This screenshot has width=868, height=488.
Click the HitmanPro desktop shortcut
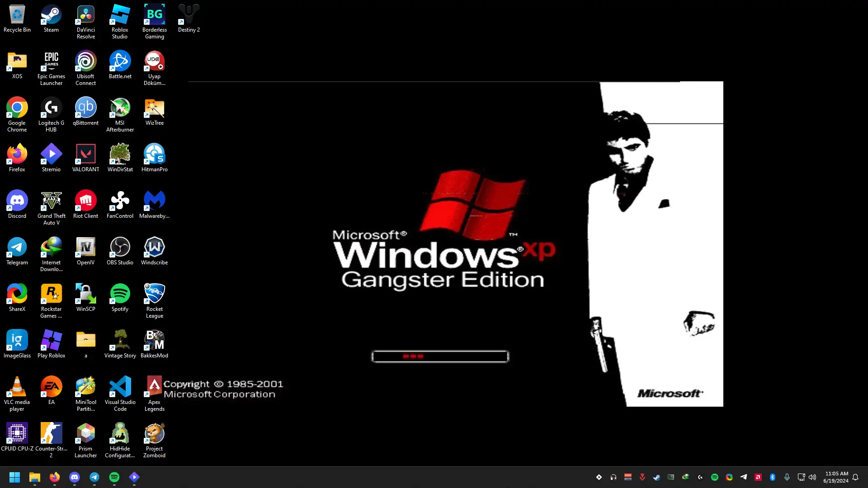[x=155, y=159]
